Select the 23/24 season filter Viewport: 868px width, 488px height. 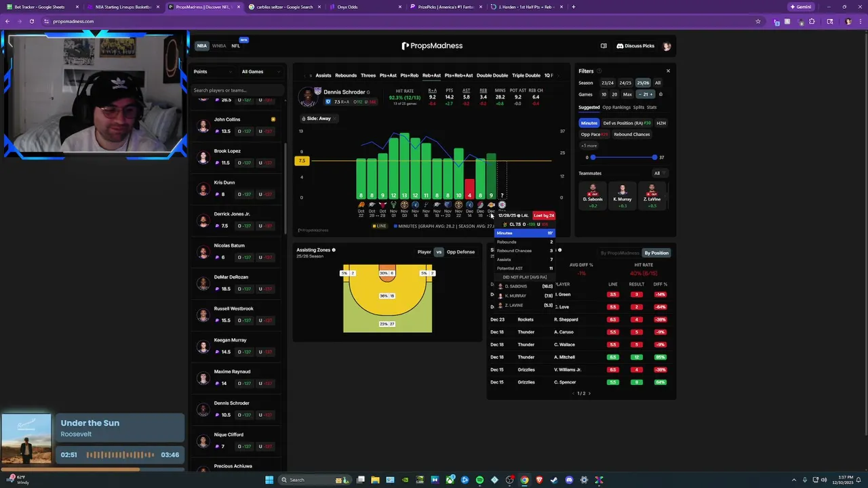point(608,83)
